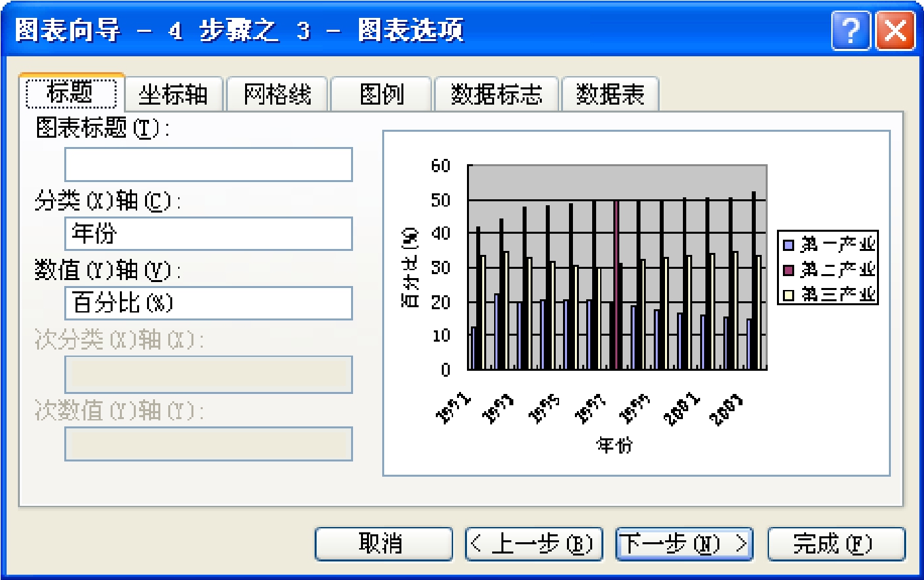Viewport: 924px width, 580px height.
Task: Click the 第三产业 legend label
Action: (838, 295)
